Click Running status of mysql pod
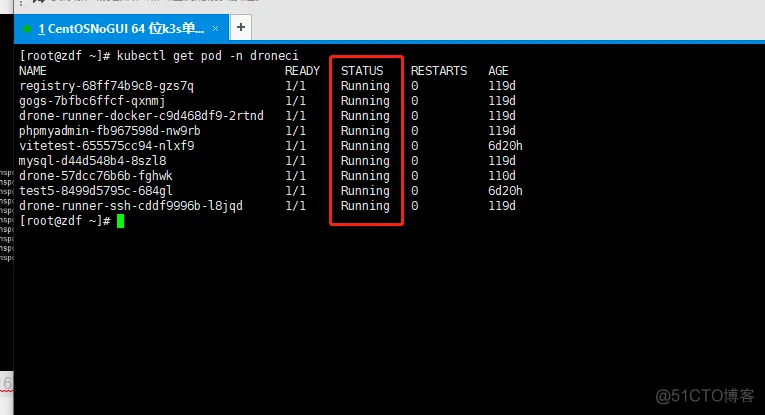Viewport: 765px width, 415px height. click(365, 160)
